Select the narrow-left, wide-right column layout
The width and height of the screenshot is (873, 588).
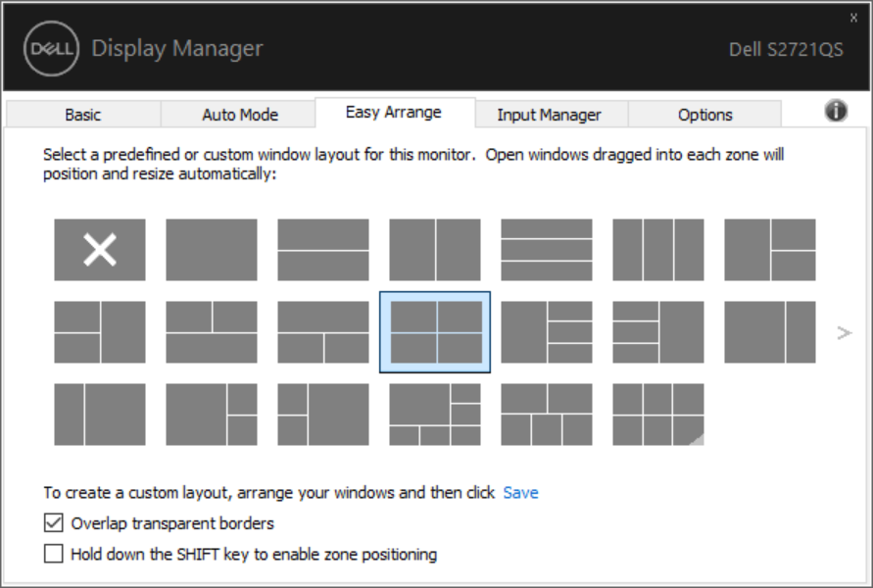coord(100,415)
